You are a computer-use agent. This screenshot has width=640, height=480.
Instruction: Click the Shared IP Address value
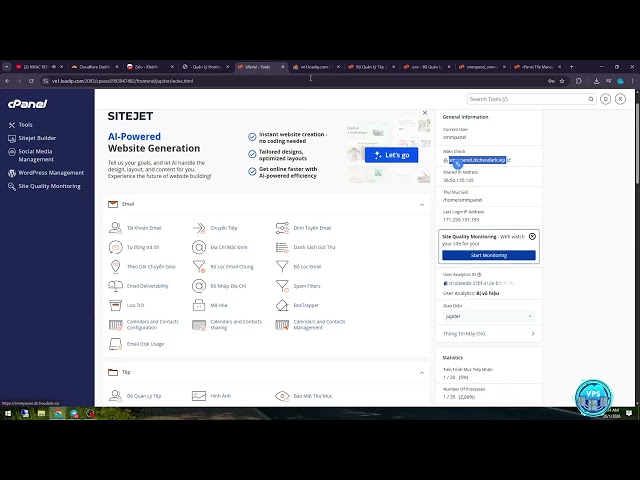point(458,180)
